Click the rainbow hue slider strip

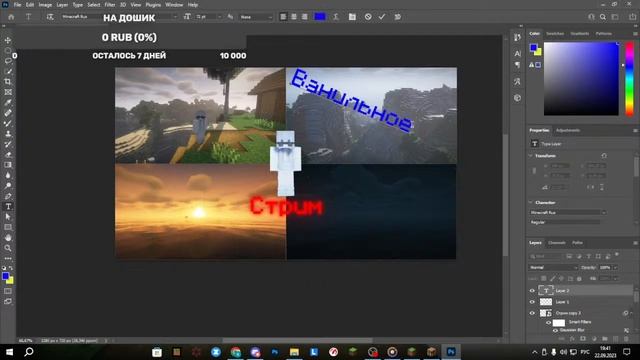click(x=629, y=79)
